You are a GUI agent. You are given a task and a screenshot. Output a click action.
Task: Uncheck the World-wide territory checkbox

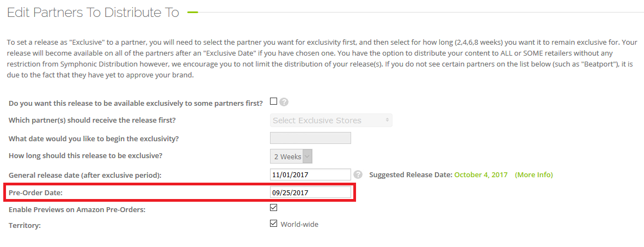(274, 223)
